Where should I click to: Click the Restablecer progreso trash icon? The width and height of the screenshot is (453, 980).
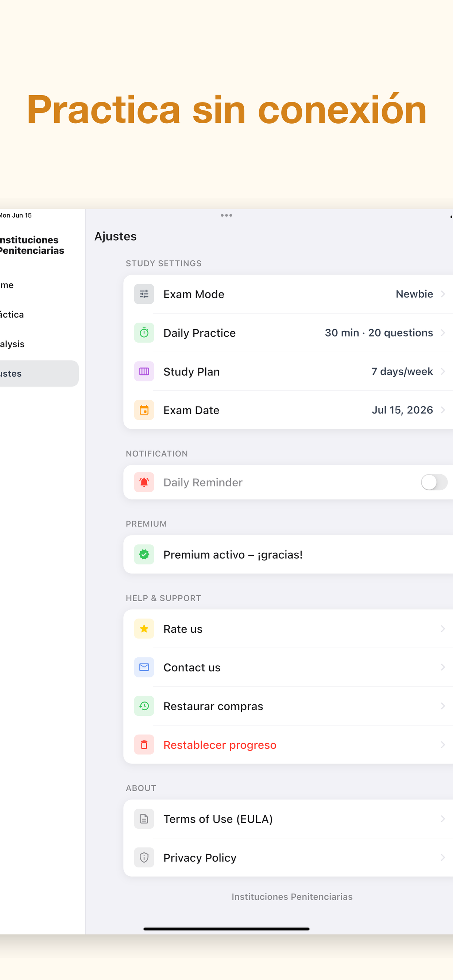pos(144,745)
